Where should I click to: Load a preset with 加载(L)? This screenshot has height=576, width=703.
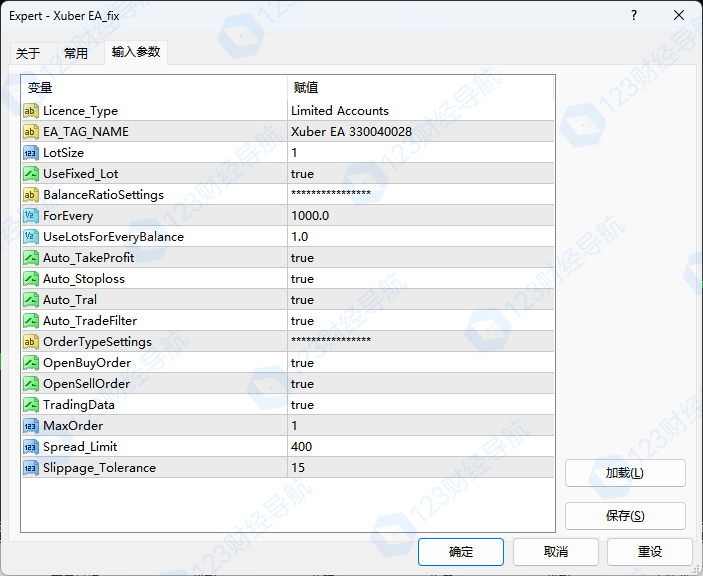pos(625,473)
